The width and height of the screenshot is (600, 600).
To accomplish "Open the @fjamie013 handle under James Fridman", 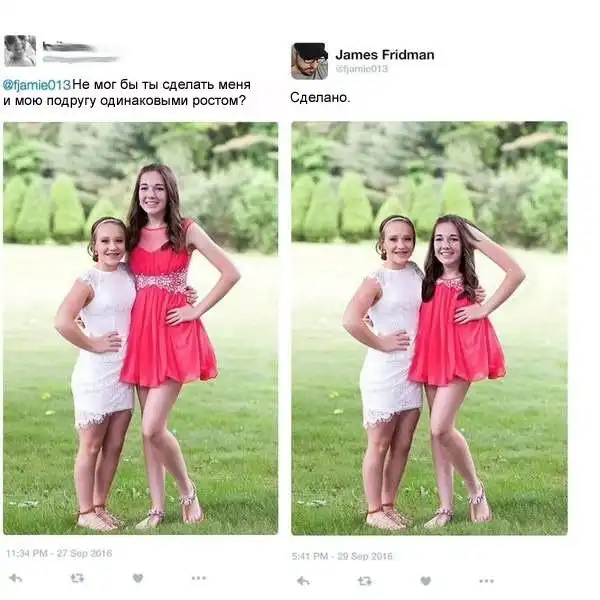I will pos(362,69).
